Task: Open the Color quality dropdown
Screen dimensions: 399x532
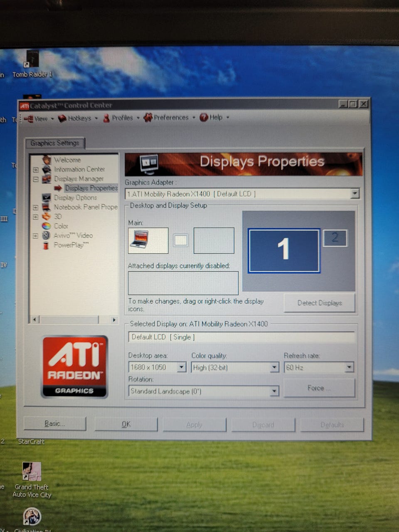Action: click(x=274, y=367)
